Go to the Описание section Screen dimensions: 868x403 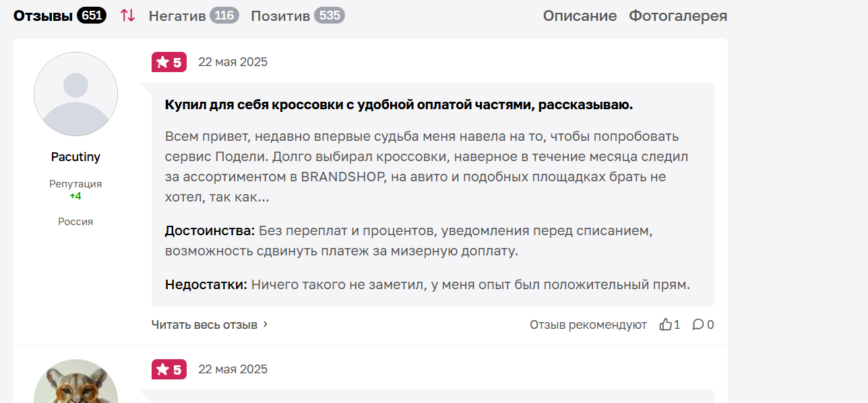pyautogui.click(x=580, y=15)
